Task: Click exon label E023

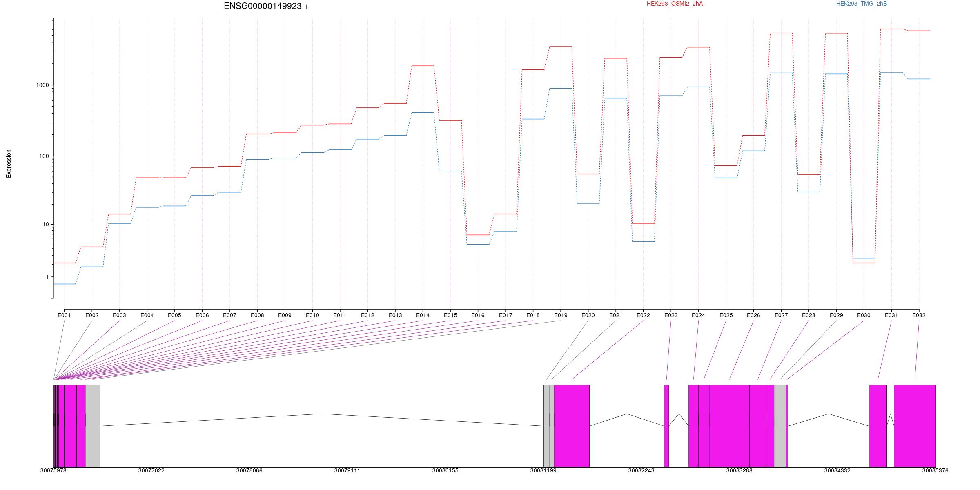Action: 671,315
